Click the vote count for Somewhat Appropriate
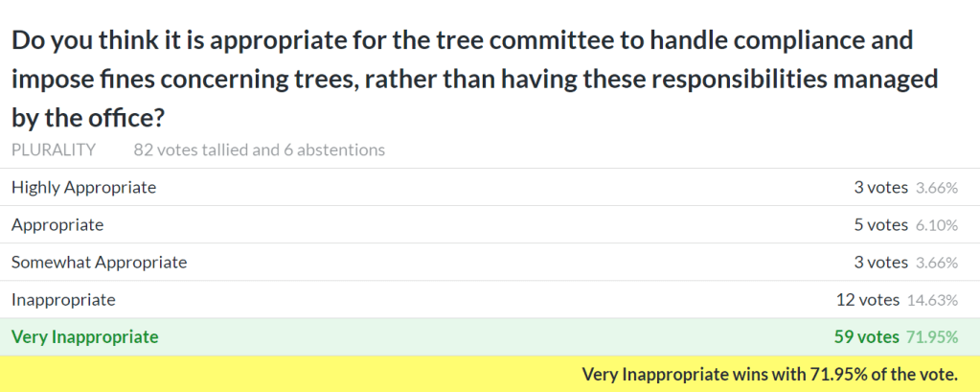Viewport: 980px width, 392px height. coord(880,262)
